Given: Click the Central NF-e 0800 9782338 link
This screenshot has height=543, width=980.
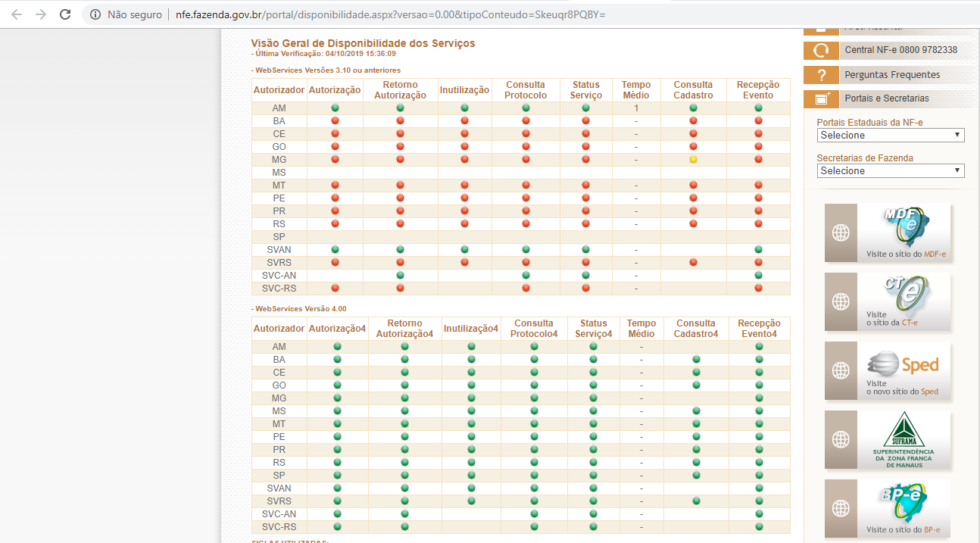Looking at the screenshot, I should [x=900, y=51].
